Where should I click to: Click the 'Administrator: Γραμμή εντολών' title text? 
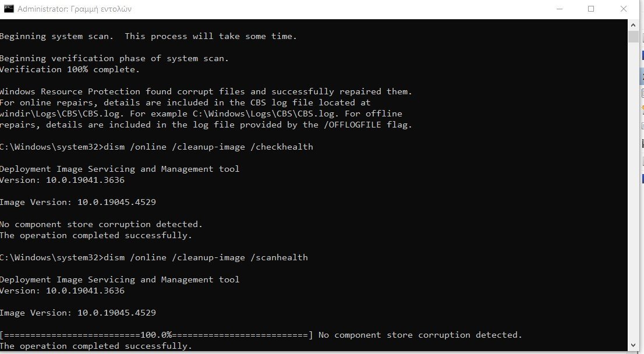[75, 9]
